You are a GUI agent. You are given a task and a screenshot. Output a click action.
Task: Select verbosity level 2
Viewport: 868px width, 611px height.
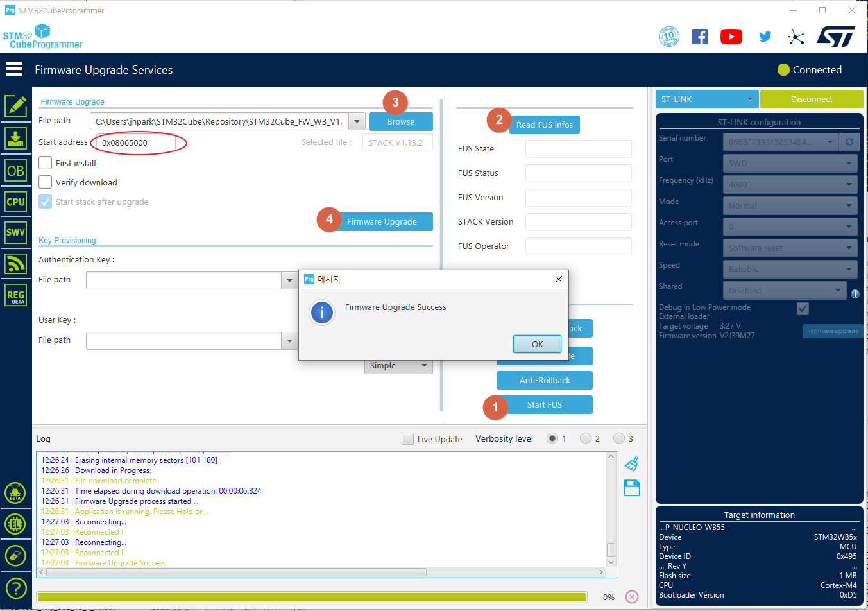(x=586, y=438)
